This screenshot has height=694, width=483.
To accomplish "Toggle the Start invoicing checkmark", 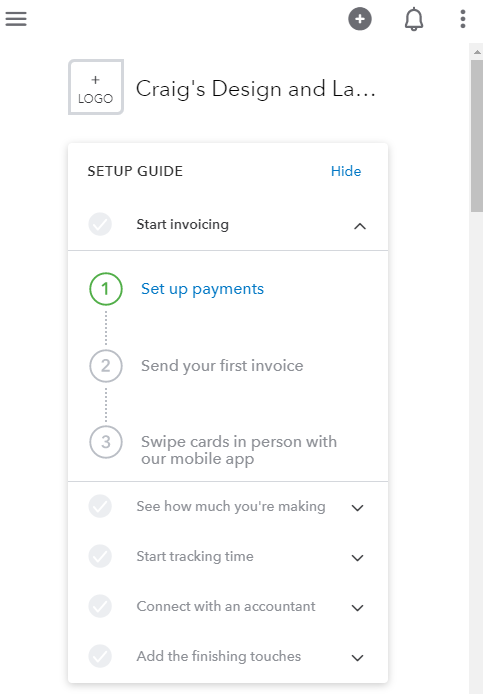I will (x=100, y=224).
